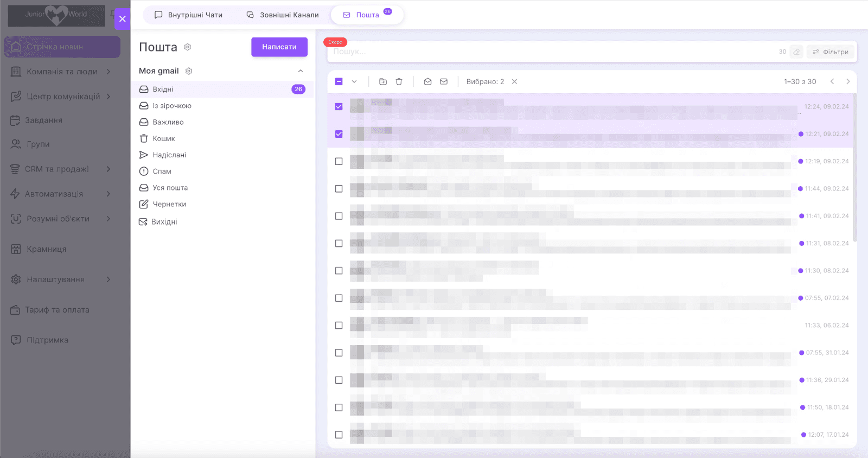Uncheck the email from 12:21, 09.02.24

pos(339,134)
